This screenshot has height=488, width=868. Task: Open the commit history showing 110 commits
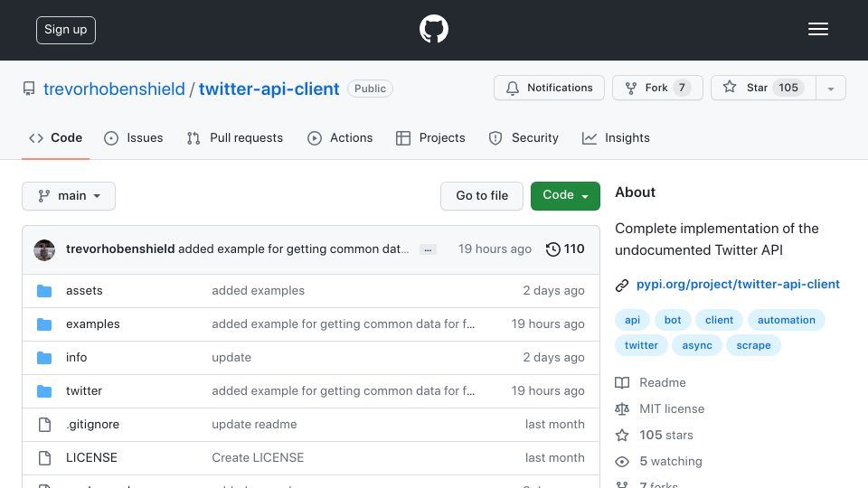point(565,249)
